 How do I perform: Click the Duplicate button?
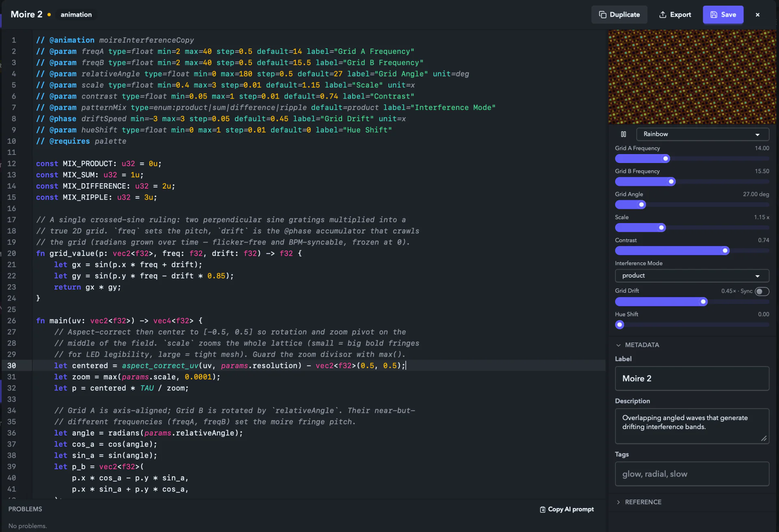(619, 15)
